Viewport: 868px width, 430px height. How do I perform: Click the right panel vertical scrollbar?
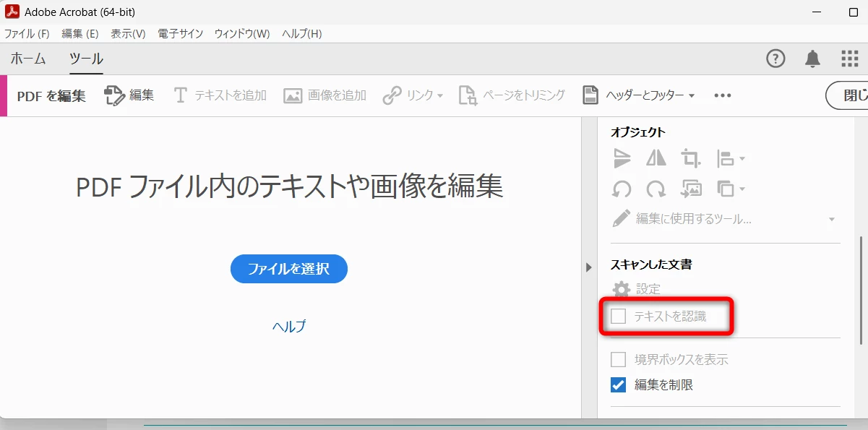pyautogui.click(x=860, y=291)
